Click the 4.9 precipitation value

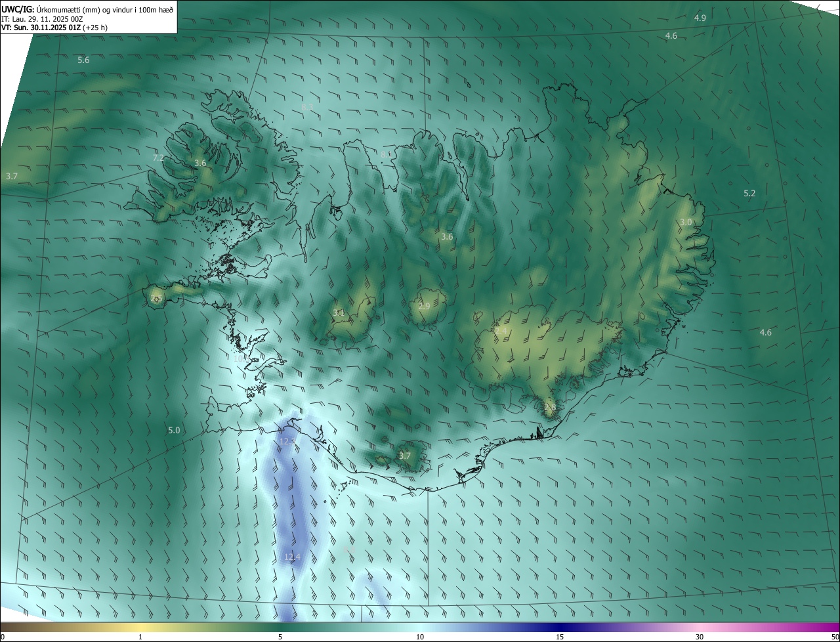tap(700, 18)
